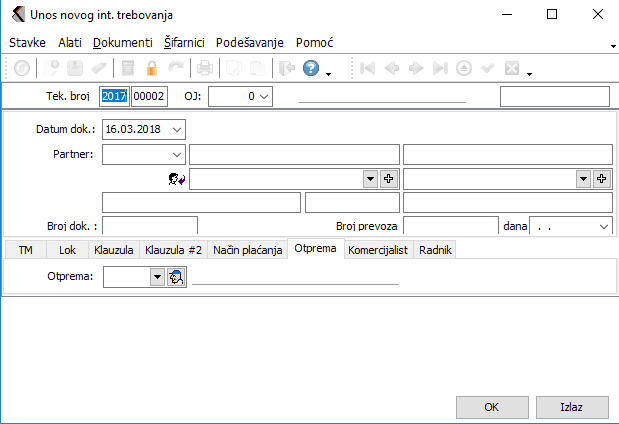
Task: Click the printer icon in toolbar
Action: (204, 69)
